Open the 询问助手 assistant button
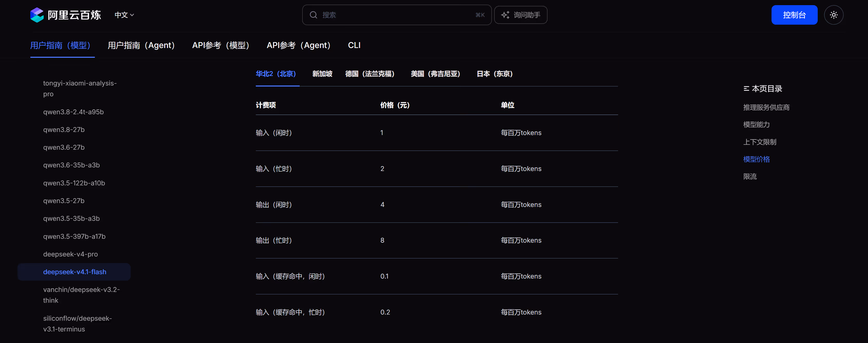 pos(521,15)
